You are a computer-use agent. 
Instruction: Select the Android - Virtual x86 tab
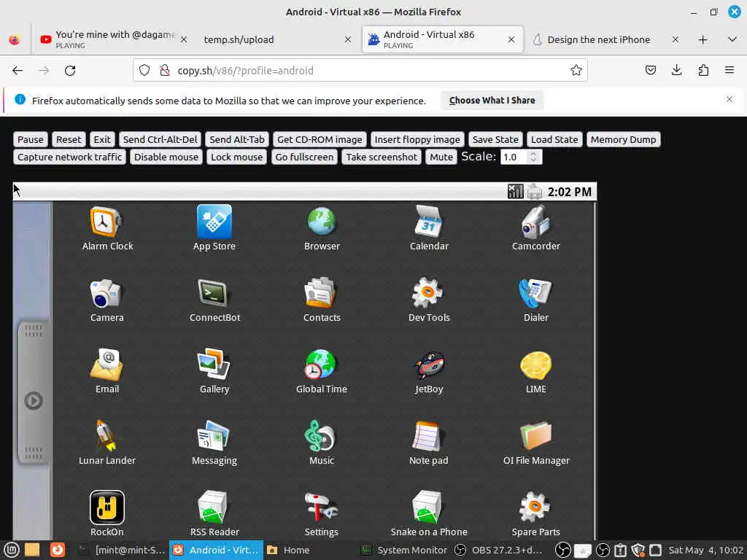click(x=442, y=39)
